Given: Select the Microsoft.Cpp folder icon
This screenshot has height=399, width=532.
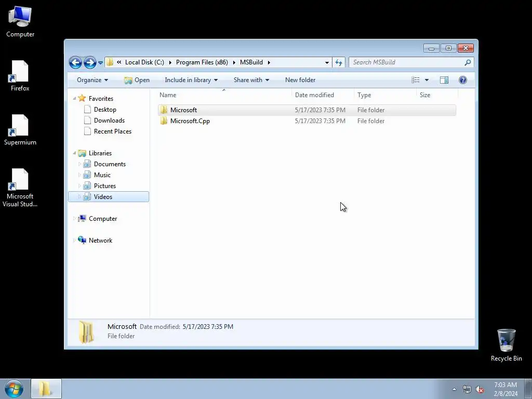Looking at the screenshot, I should pyautogui.click(x=164, y=121).
